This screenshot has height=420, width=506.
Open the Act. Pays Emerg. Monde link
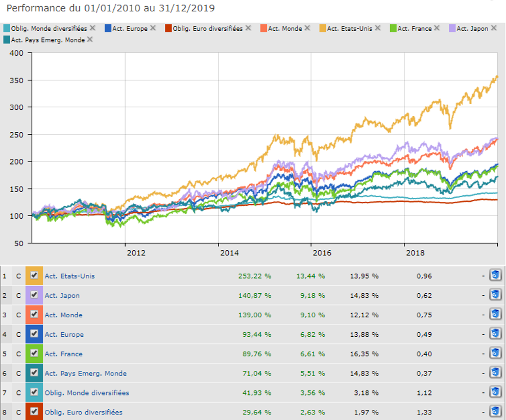click(x=85, y=373)
